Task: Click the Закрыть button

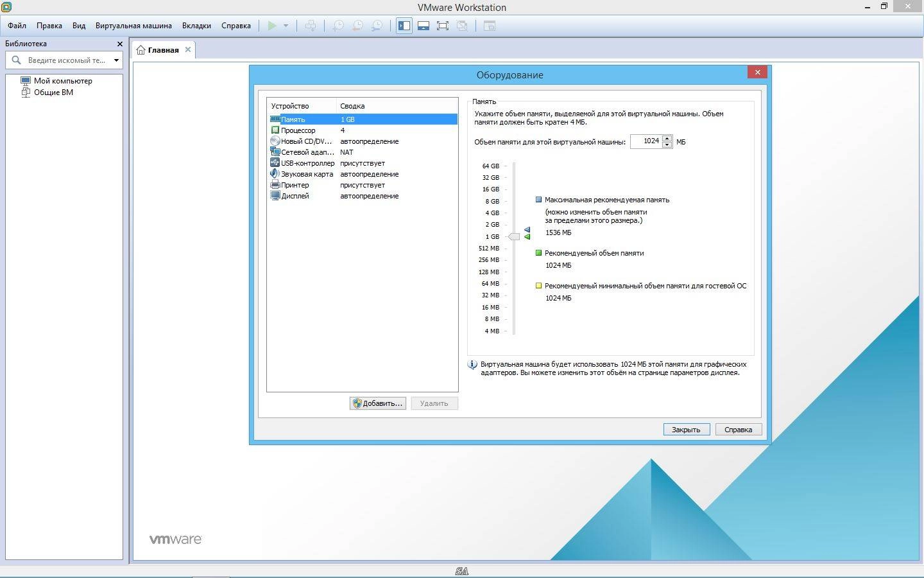Action: point(686,430)
